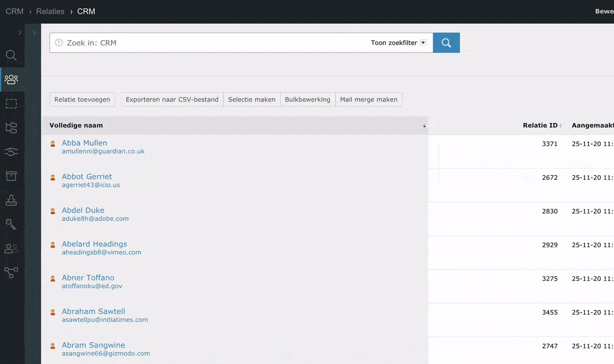Open the workflow nodes icon in sidebar
The image size is (614, 364).
click(11, 272)
